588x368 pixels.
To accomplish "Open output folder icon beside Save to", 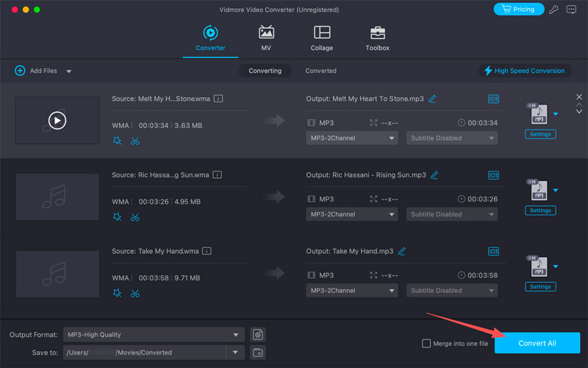I will [258, 353].
